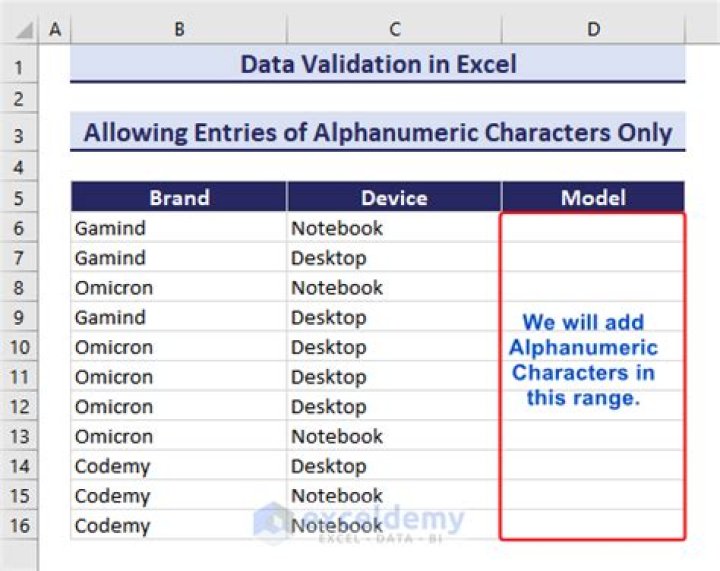This screenshot has height=571, width=720.
Task: Select the Codemy cell in row 14
Action: [179, 466]
